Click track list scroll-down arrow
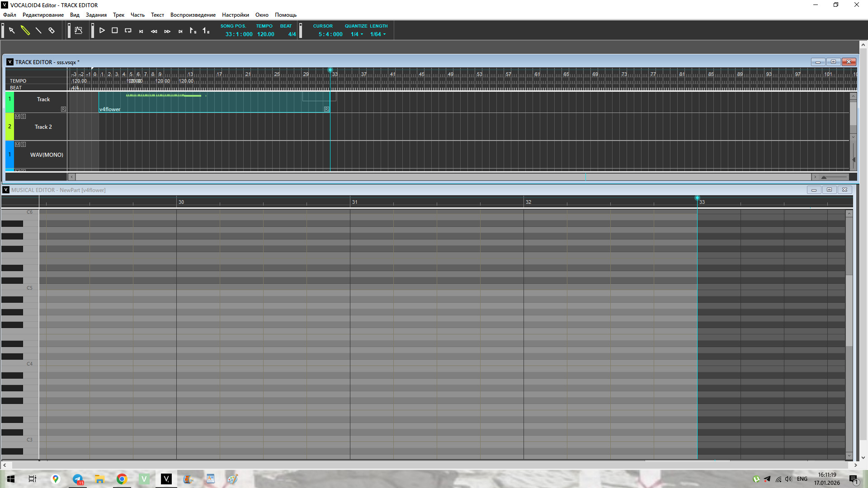This screenshot has height=488, width=868. pos(853,137)
